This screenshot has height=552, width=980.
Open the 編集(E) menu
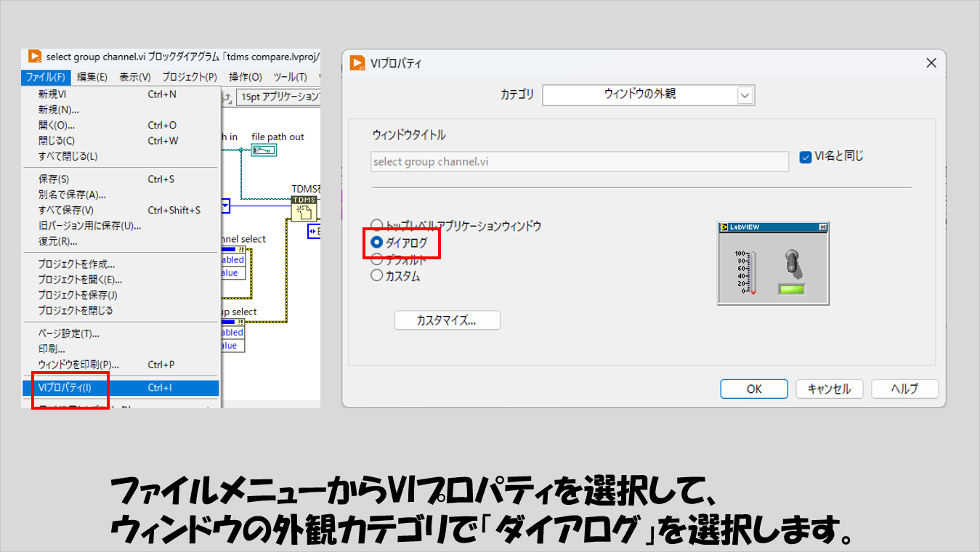click(x=92, y=77)
